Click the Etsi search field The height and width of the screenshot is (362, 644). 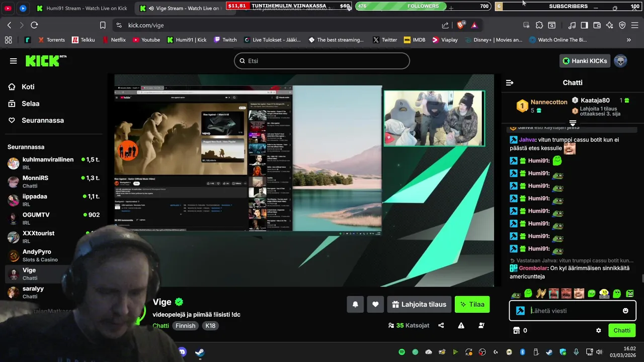(322, 61)
